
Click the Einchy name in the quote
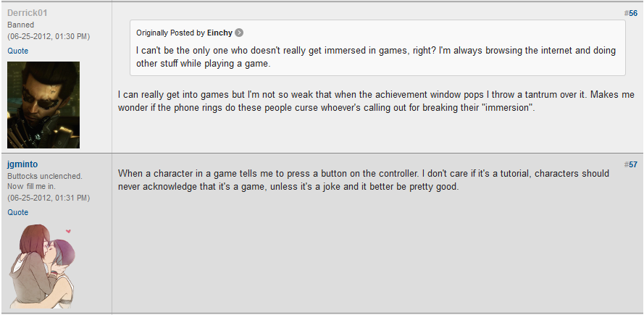point(219,33)
